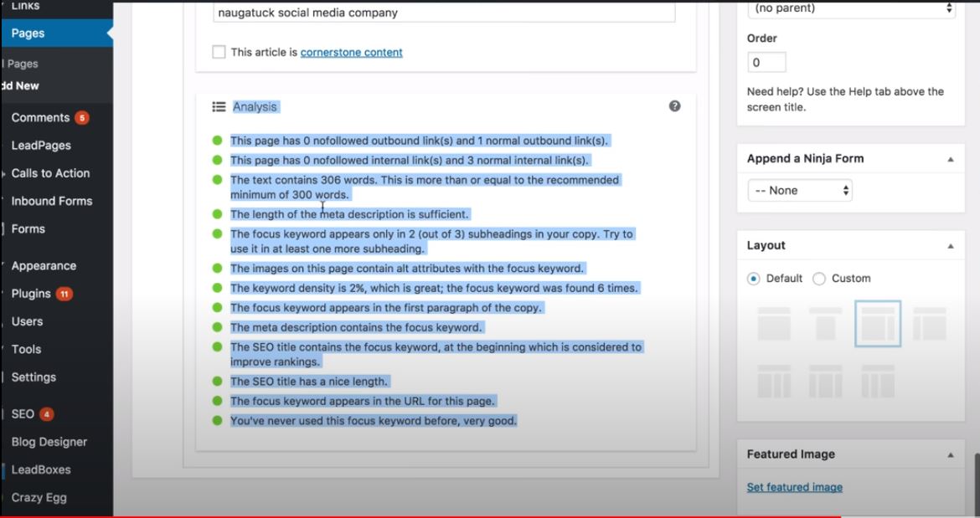Open Plugins in the admin sidebar
This screenshot has height=518, width=980.
point(32,294)
